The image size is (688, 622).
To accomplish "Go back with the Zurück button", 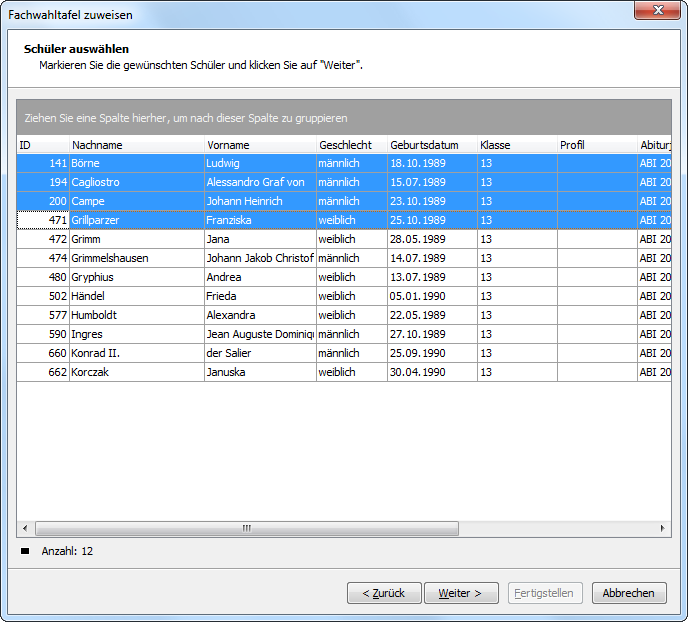I will click(x=384, y=593).
